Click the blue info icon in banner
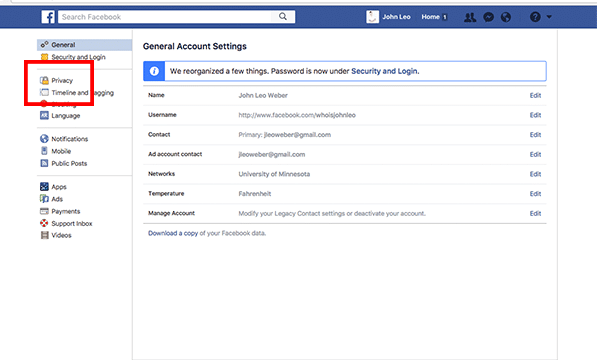 [154, 71]
